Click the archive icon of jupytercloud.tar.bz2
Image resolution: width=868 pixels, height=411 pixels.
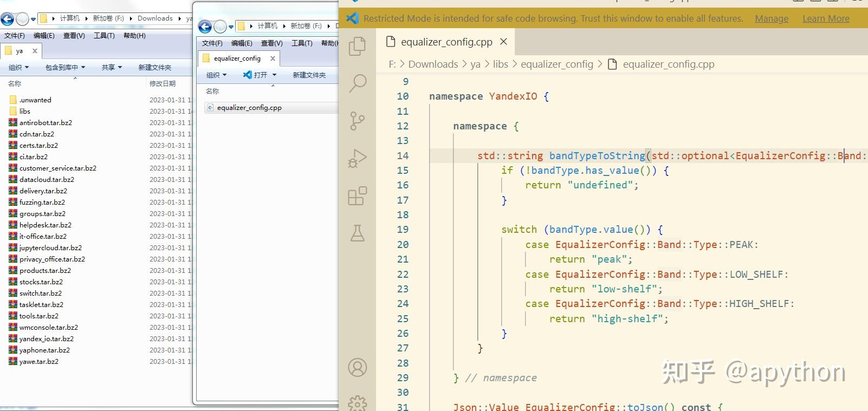pos(13,247)
